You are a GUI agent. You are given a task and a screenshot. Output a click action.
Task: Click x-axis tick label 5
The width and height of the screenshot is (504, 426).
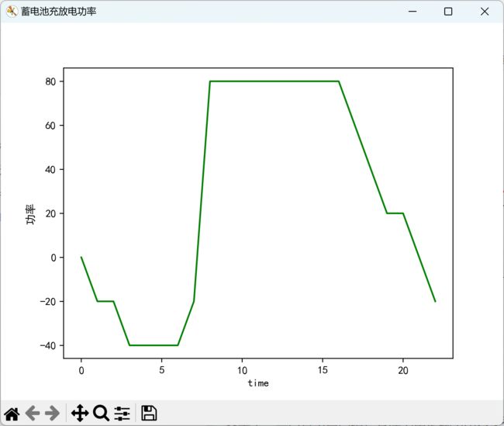(x=162, y=370)
